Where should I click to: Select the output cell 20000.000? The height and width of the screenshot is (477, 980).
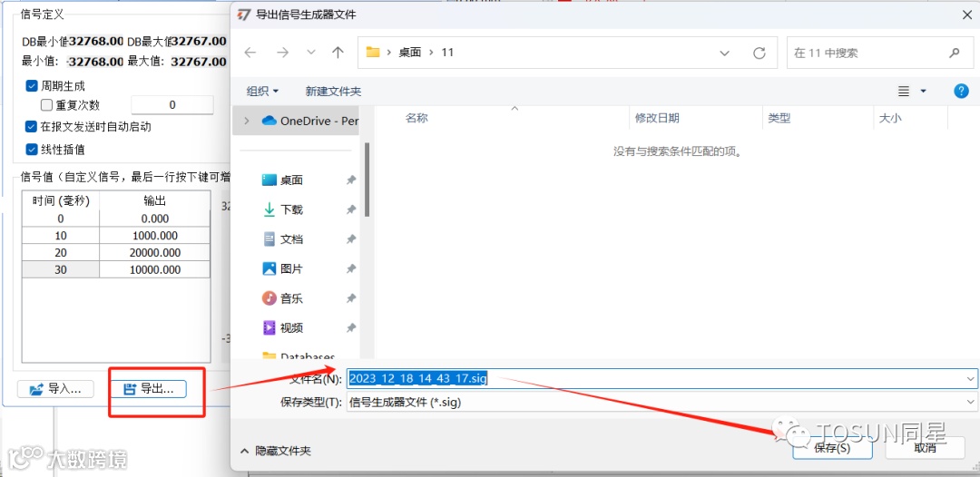[x=154, y=253]
